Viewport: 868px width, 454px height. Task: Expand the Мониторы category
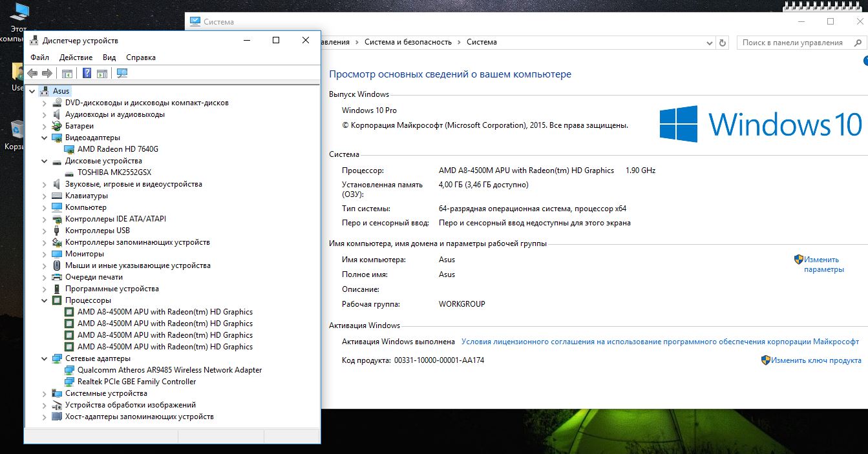[44, 254]
